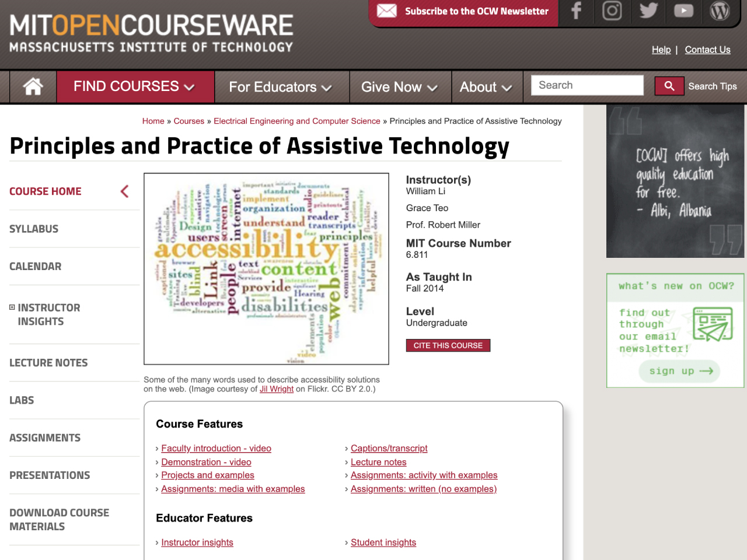Image resolution: width=747 pixels, height=560 pixels.
Task: Open the Lecture notes feature link
Action: click(379, 462)
